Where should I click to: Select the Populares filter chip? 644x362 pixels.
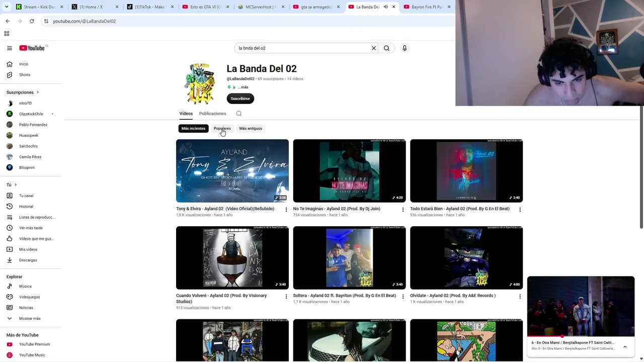222,129
